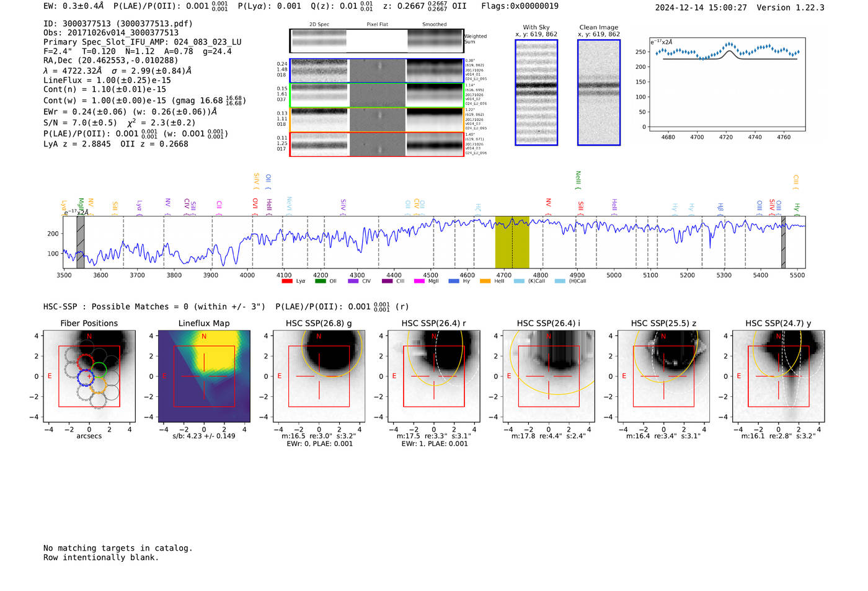Screen dimensions: 868x591
Task: Open the HSC SSP(26.4) i cutout
Action: [549, 376]
